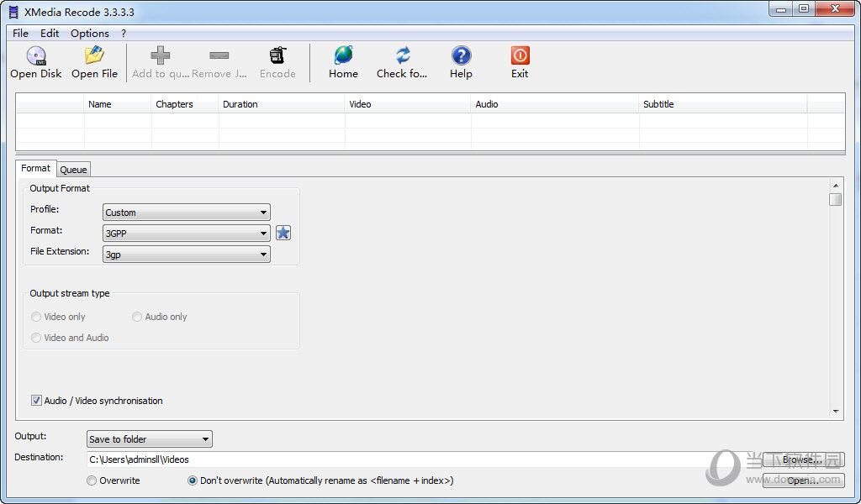Open the Profile dropdown showing Custom

pyautogui.click(x=187, y=213)
